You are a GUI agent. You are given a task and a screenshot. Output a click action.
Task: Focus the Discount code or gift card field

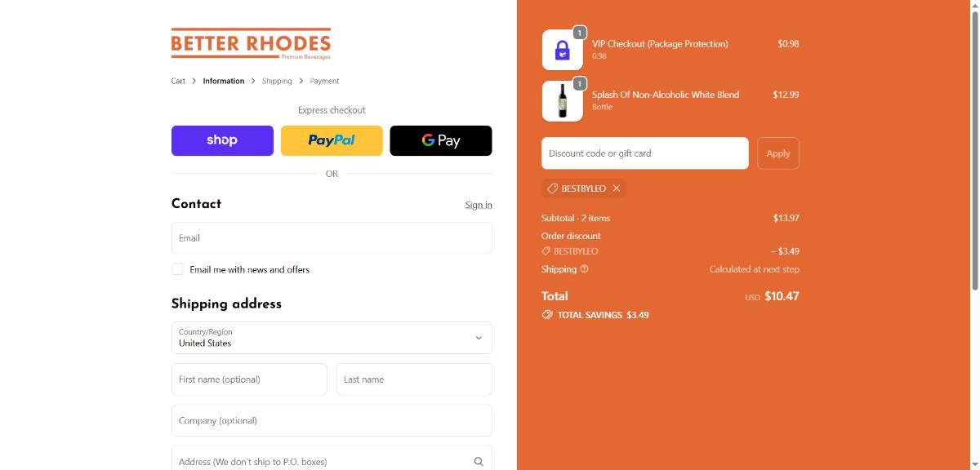pyautogui.click(x=645, y=153)
